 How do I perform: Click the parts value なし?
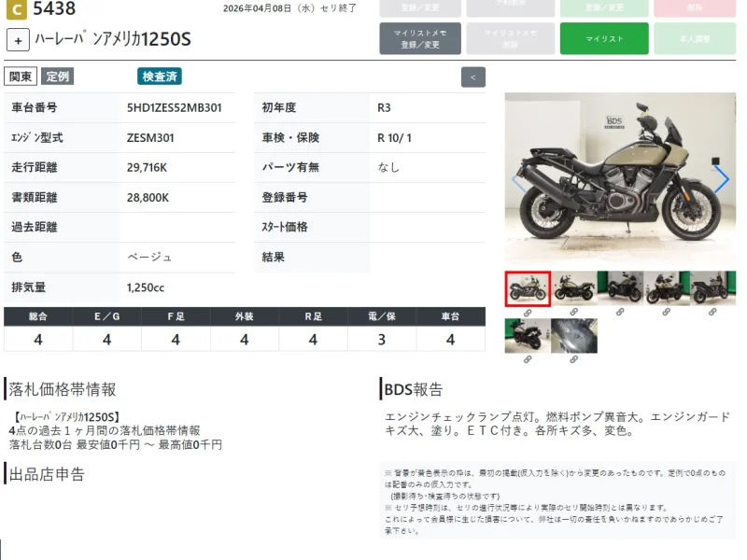click(388, 167)
